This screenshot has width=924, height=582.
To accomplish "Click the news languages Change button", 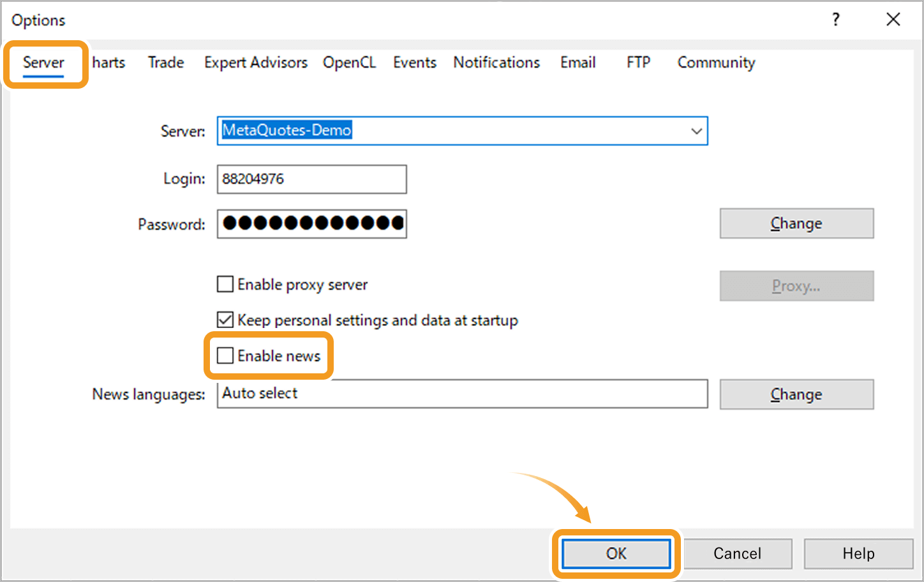I will pyautogui.click(x=796, y=394).
